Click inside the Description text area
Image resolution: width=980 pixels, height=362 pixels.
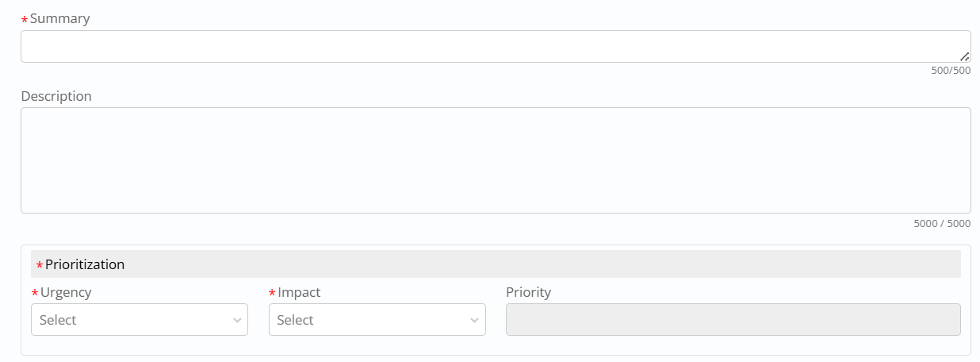tap(496, 160)
